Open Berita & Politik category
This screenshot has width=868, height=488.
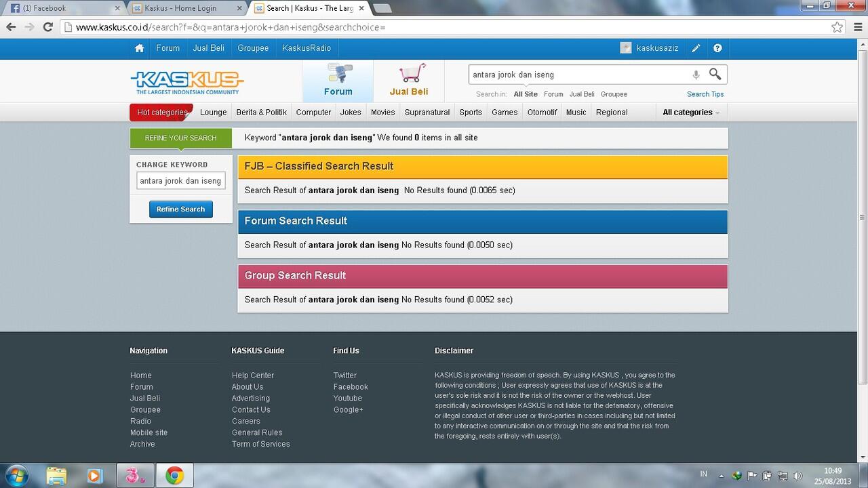point(261,113)
